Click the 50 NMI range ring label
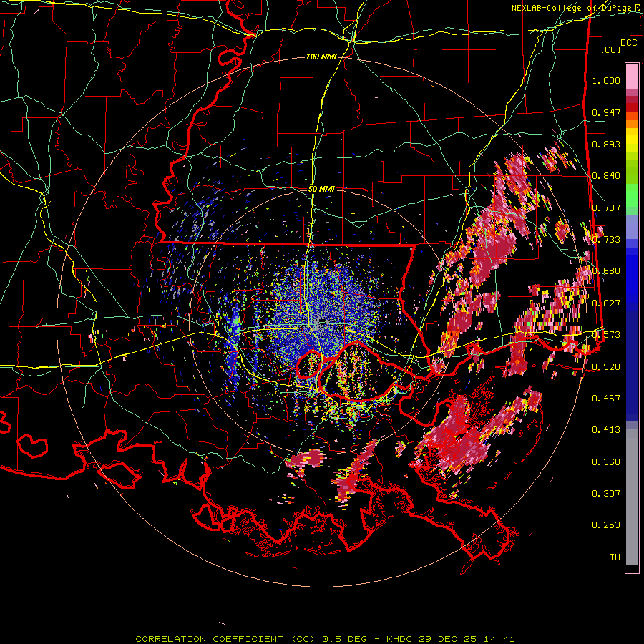Screen dimensions: 644x644 321,189
